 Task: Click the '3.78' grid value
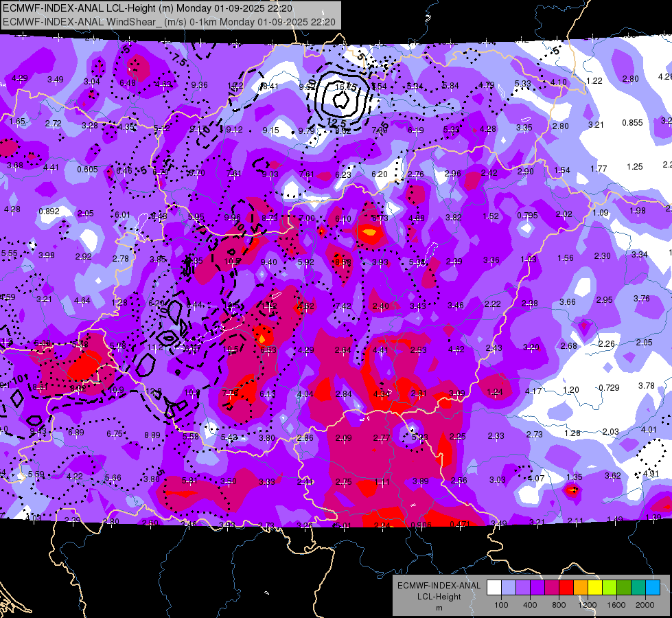pos(647,385)
